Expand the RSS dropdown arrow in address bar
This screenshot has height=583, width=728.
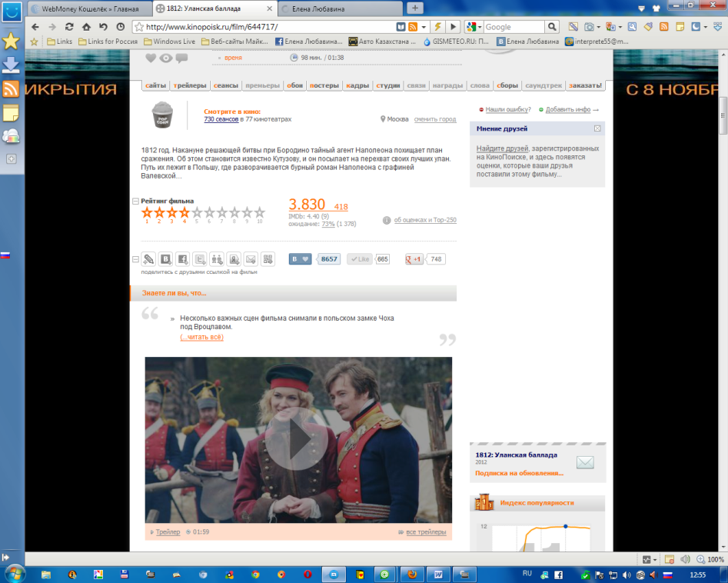424,27
